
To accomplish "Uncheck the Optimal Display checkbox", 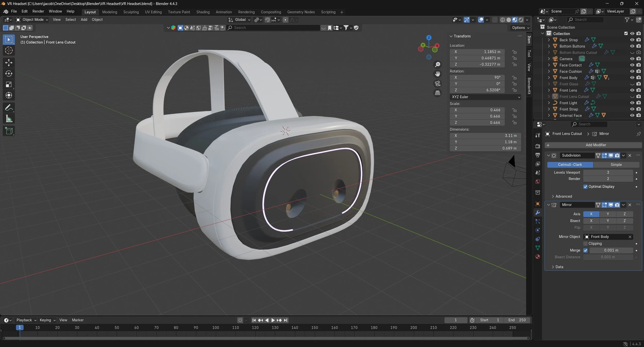I will click(x=585, y=187).
